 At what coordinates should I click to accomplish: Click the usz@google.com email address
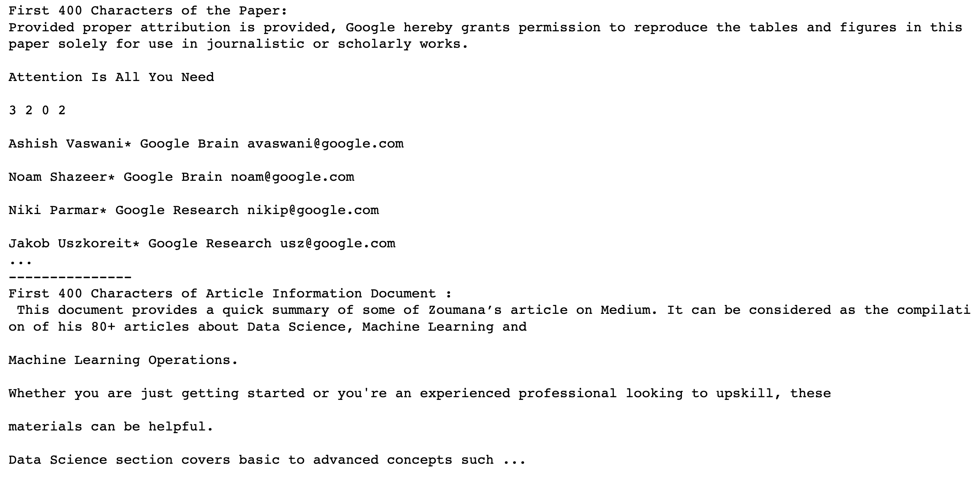click(337, 243)
